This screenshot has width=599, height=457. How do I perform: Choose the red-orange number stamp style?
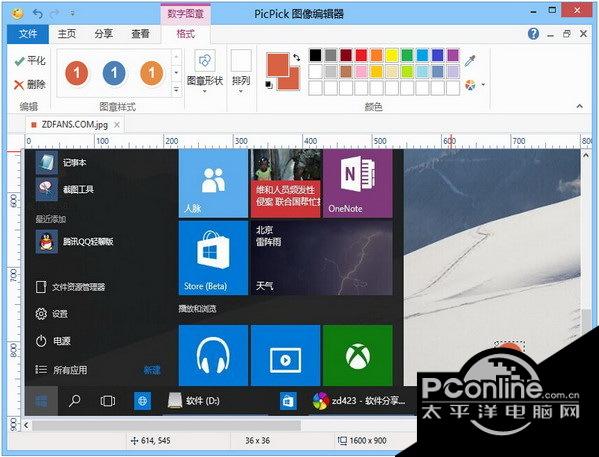coord(77,73)
